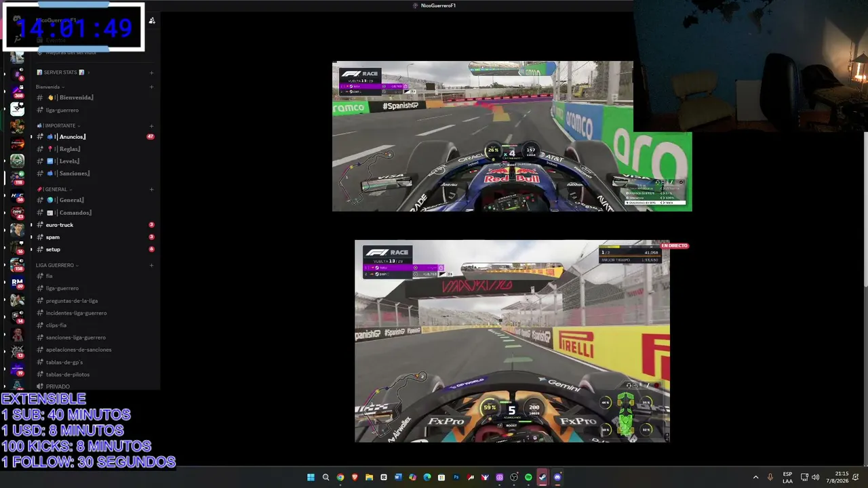Screen dimensions: 868x488
Task: Switch to Steam in the taskbar
Action: 542,477
